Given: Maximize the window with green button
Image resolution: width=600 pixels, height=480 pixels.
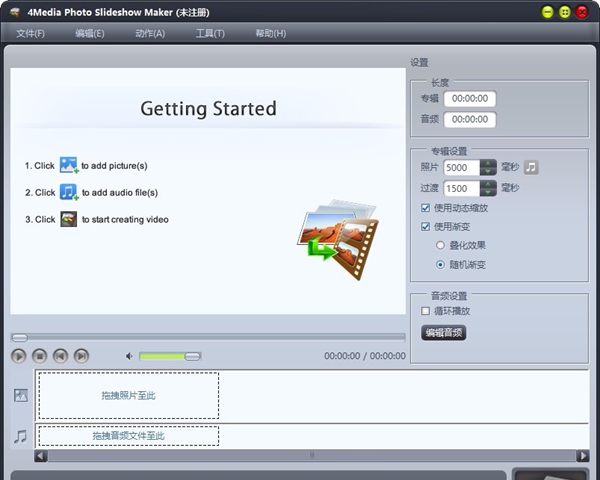Looking at the screenshot, I should coord(565,12).
